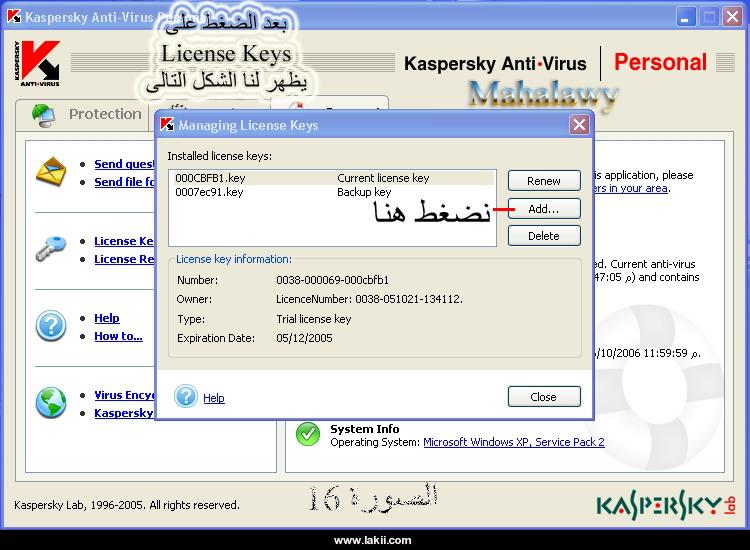Open the Help link in the dialog
The image size is (750, 550).
[x=213, y=398]
